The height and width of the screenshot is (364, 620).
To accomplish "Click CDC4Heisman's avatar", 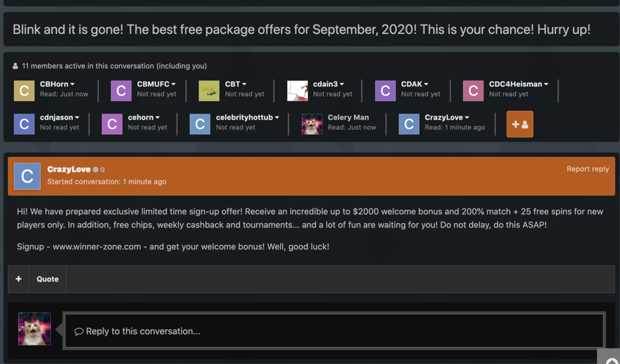I will click(473, 90).
